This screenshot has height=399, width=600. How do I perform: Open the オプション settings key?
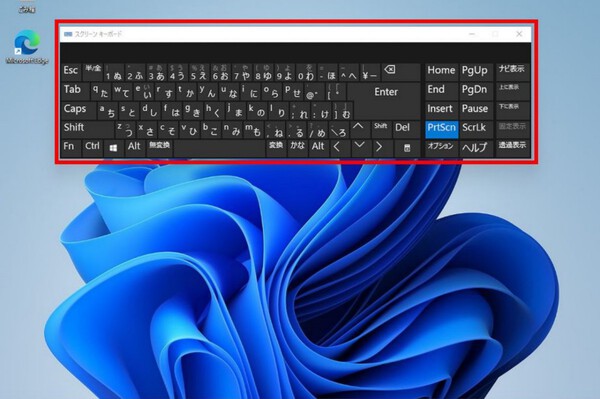[442, 148]
